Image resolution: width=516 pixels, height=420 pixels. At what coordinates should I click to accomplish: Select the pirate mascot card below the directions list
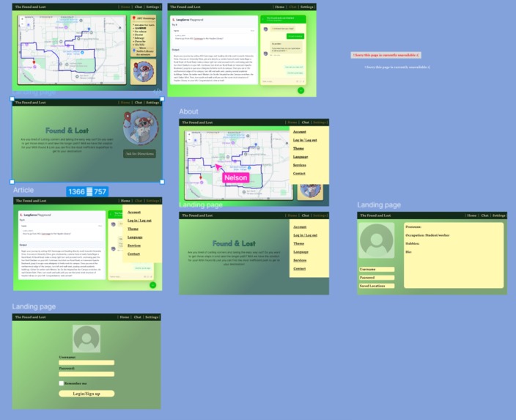point(144,71)
